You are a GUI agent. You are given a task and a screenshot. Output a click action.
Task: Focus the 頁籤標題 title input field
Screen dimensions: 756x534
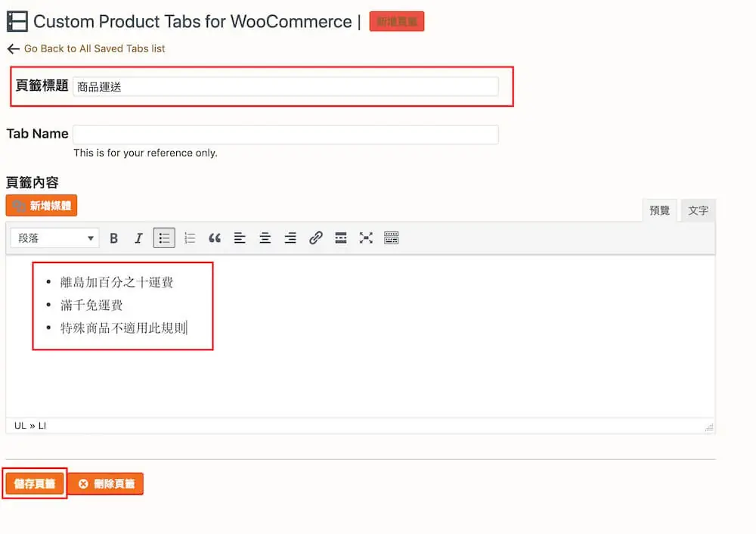(x=286, y=87)
